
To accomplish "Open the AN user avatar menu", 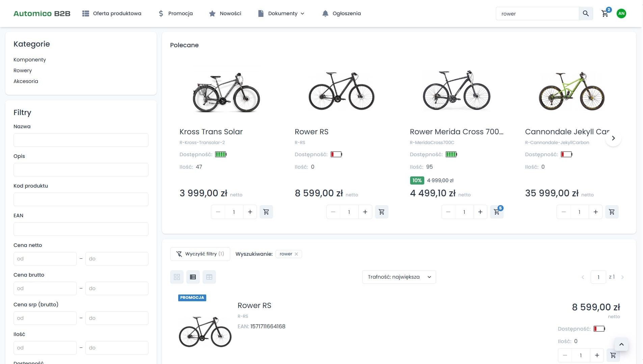I will [621, 13].
